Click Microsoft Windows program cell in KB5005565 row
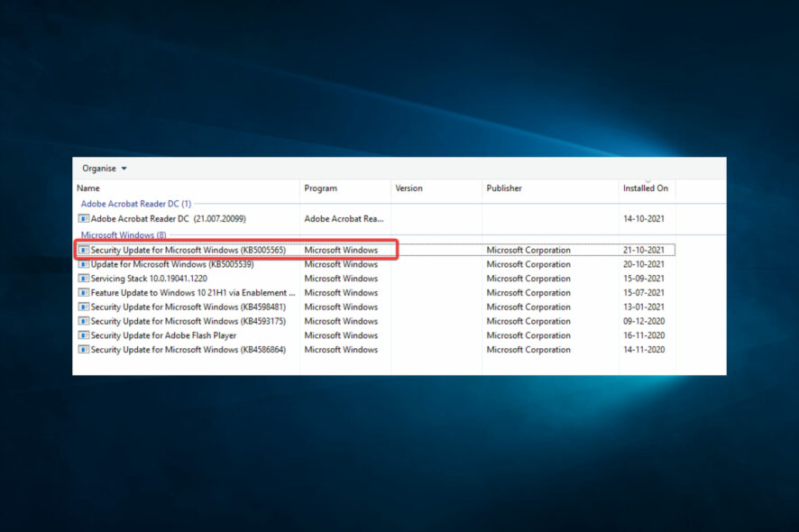The width and height of the screenshot is (799, 532). [341, 250]
